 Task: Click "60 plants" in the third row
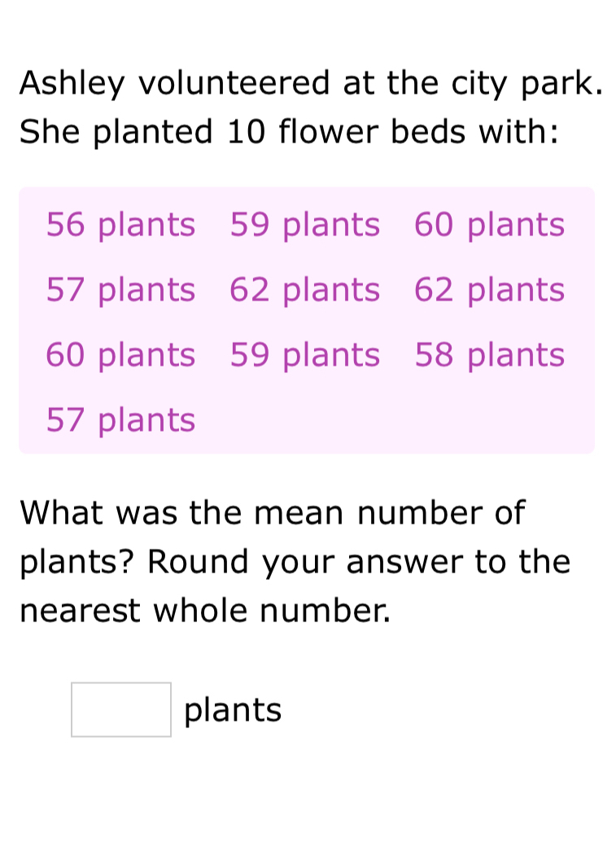pyautogui.click(x=120, y=355)
